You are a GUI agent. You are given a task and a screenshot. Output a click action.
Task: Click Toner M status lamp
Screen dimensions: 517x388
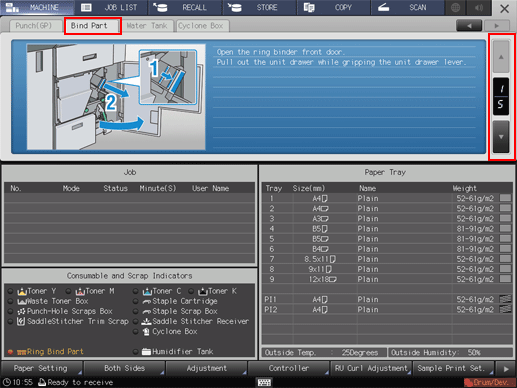tap(68, 292)
